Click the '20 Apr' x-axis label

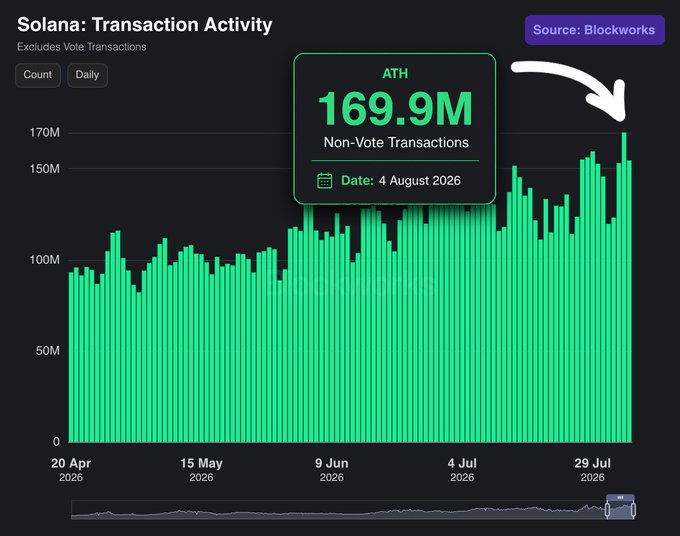tap(71, 463)
